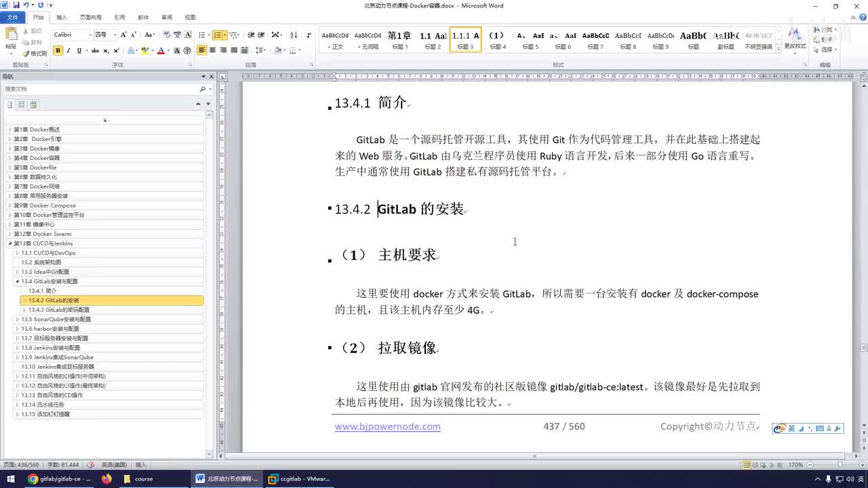Switch navigation to browse pages view
Viewport: 868px width, 488px height.
click(22, 104)
